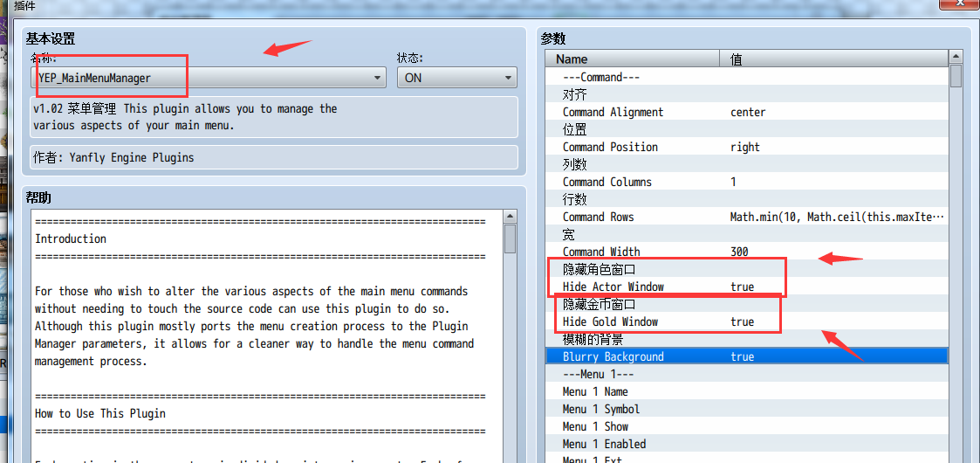
Task: Open the plugin name dropdown YEP_MainMenuManager
Action: coord(208,79)
